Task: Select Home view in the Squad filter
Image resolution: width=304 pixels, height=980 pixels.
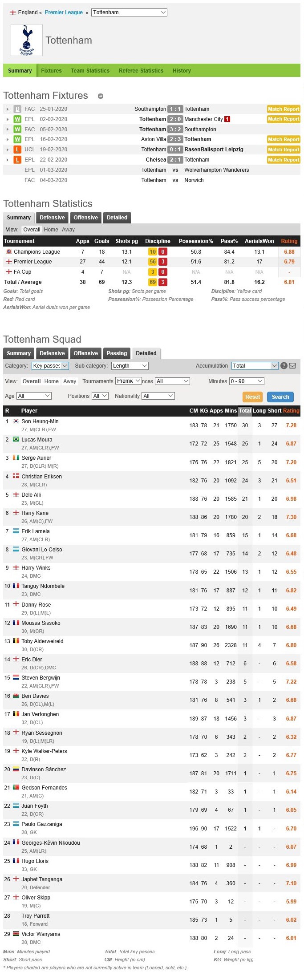Action: coord(51,381)
